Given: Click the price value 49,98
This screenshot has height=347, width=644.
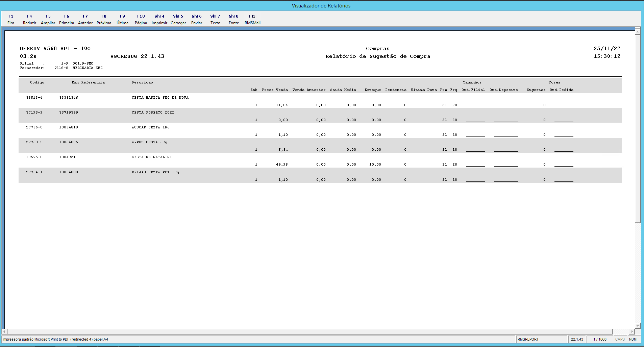Looking at the screenshot, I should pyautogui.click(x=282, y=165).
